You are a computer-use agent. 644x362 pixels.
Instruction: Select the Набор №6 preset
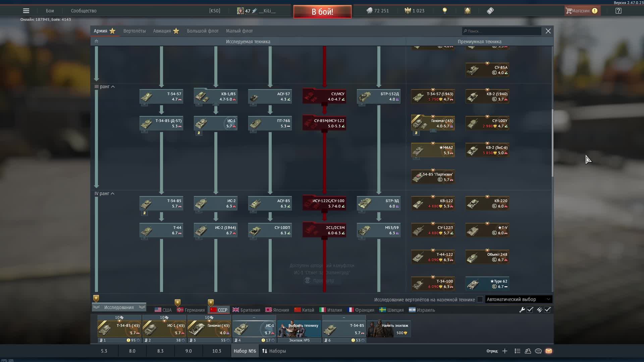(x=245, y=351)
